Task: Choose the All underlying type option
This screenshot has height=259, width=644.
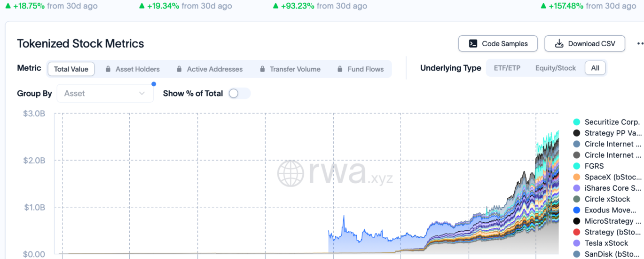Action: [x=595, y=68]
